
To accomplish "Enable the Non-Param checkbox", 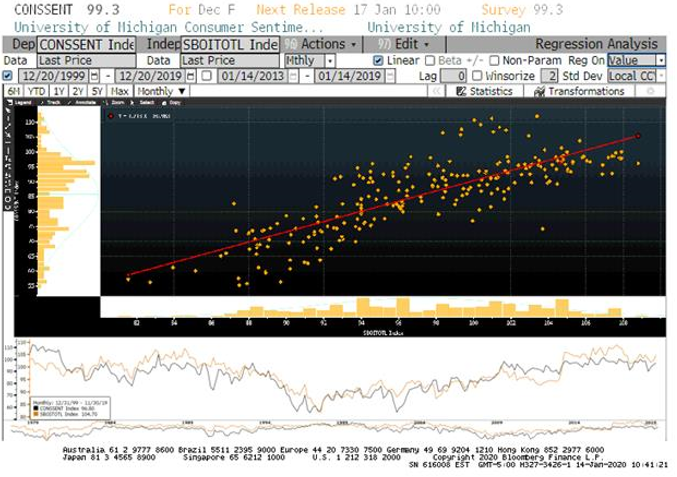I will (494, 61).
